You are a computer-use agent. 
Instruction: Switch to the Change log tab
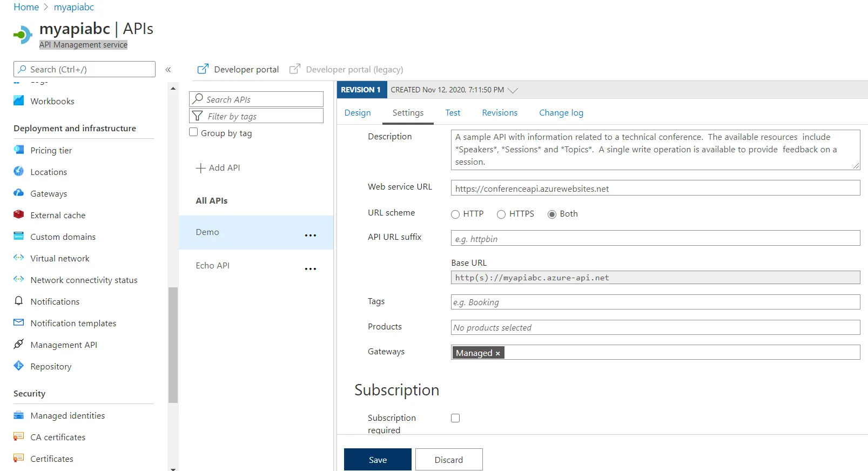(x=561, y=112)
